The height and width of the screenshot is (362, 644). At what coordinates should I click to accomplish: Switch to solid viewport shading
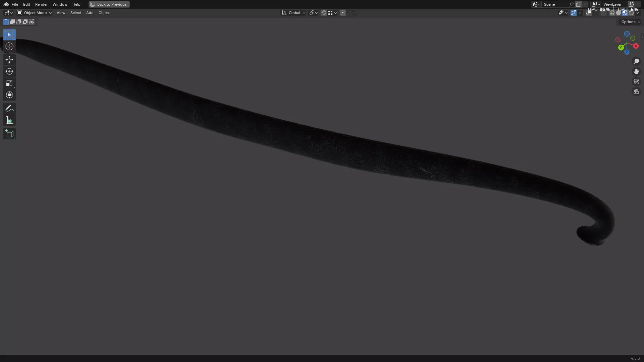click(619, 13)
